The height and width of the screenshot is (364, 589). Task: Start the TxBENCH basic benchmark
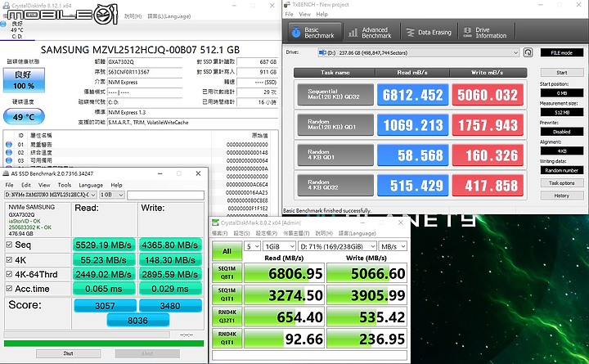(561, 73)
